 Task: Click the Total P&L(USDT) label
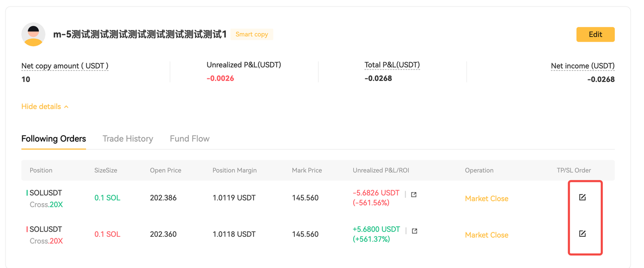click(392, 65)
